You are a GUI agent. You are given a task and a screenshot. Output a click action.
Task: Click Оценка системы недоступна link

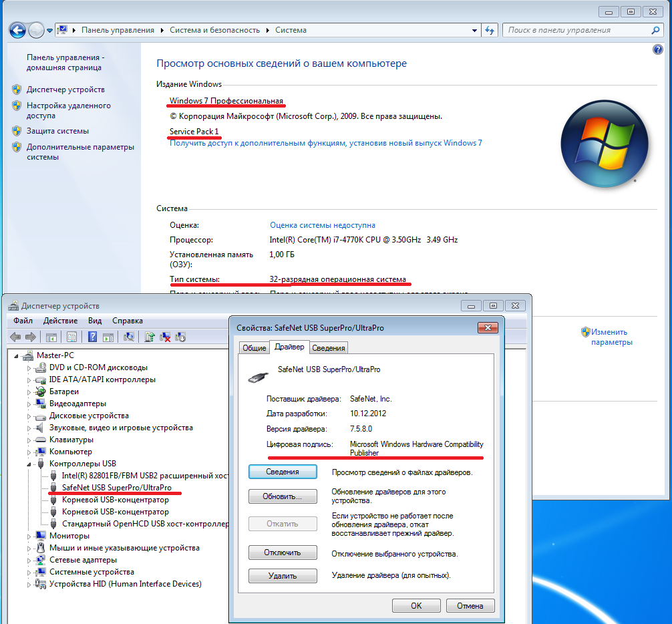point(322,225)
